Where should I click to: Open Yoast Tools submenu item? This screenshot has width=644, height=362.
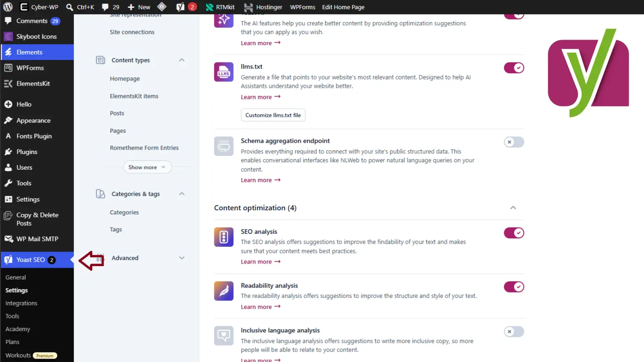12,316
